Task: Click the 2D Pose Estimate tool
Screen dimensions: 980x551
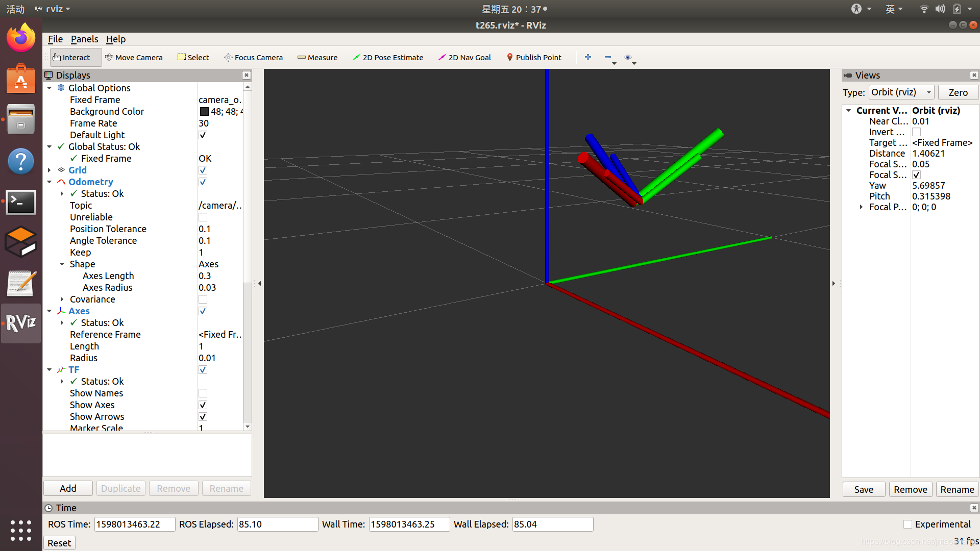Action: [387, 57]
